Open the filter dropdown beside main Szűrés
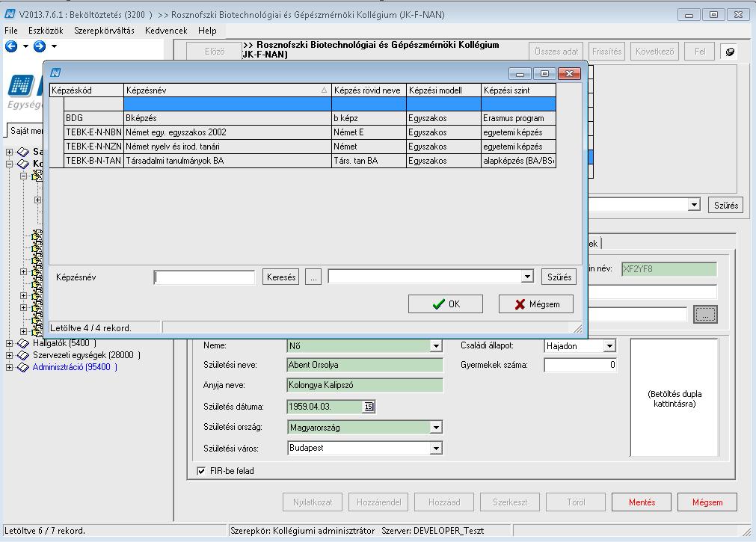Image resolution: width=756 pixels, height=542 pixels. 694,204
